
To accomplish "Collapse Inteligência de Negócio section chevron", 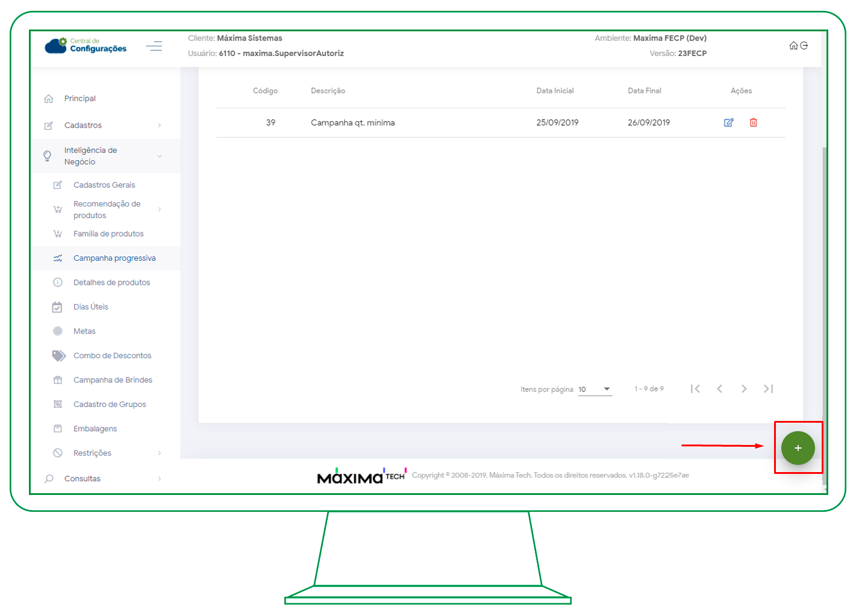I will [160, 157].
